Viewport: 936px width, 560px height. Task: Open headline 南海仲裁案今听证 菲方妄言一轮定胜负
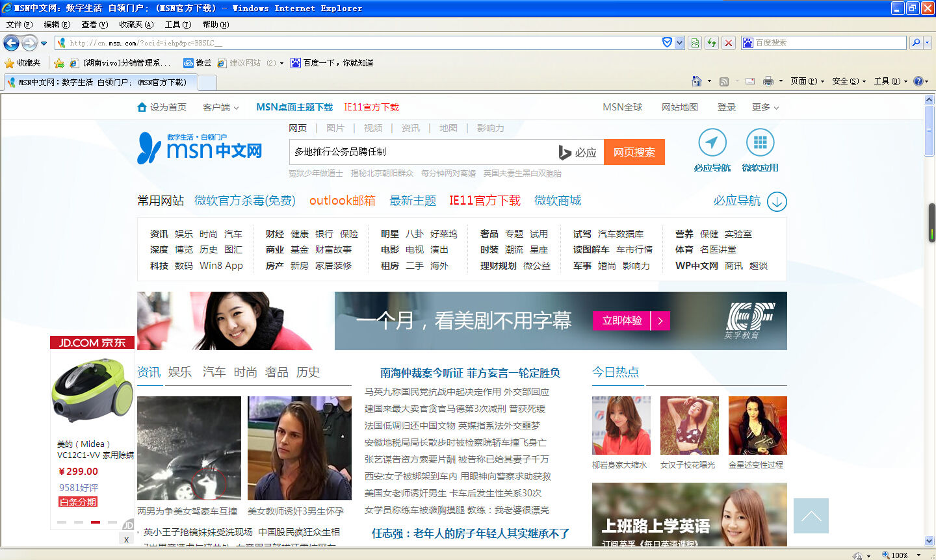pyautogui.click(x=470, y=373)
